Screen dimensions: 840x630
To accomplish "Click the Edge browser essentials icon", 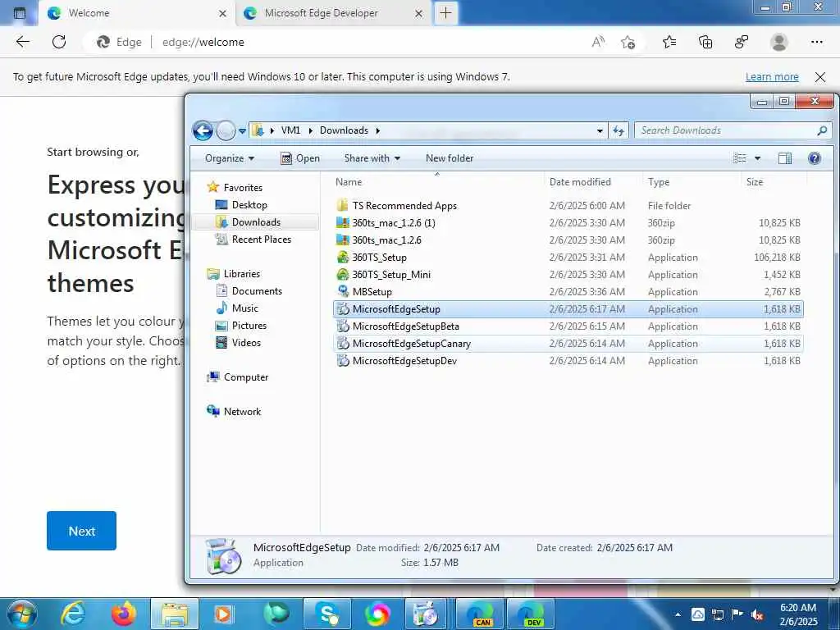I will (742, 42).
